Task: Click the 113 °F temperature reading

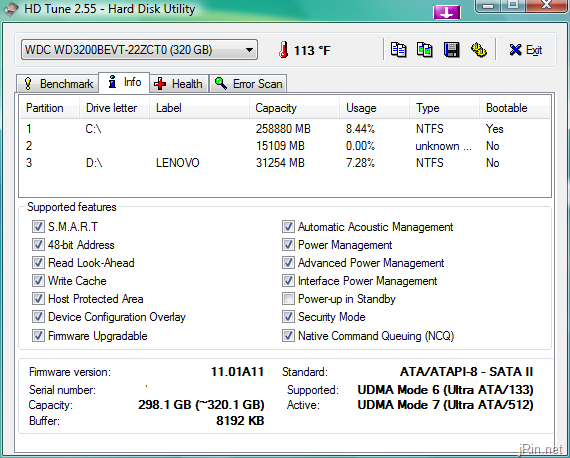Action: (x=312, y=50)
